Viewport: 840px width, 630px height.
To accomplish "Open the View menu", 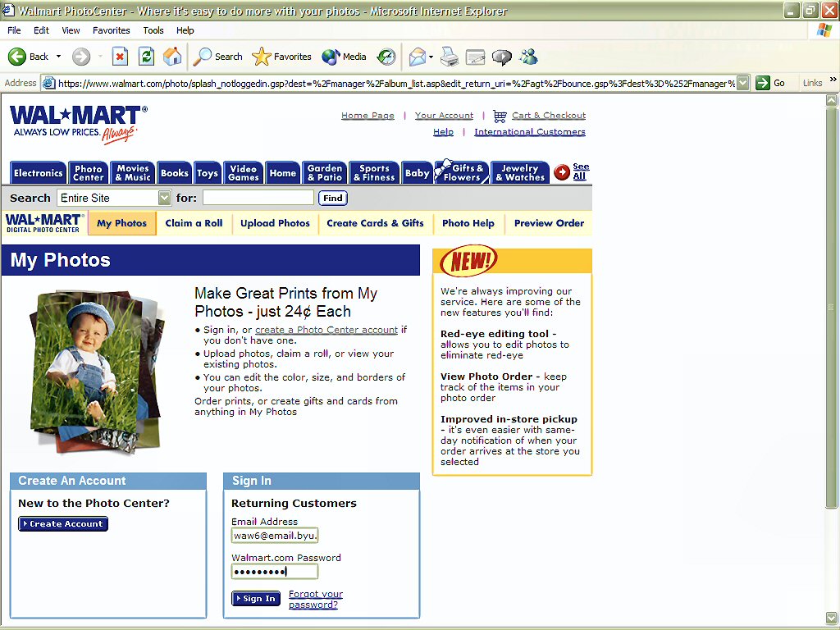I will tap(71, 30).
